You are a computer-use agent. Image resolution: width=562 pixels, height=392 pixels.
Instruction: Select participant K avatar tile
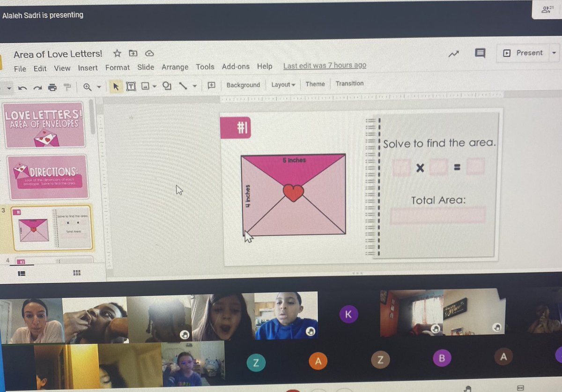click(x=348, y=314)
